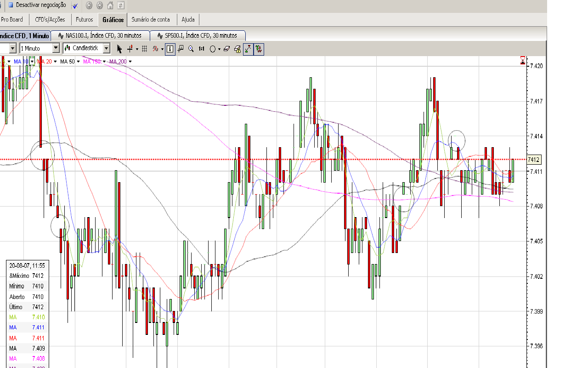
Task: Click the Desactivar negociação button
Action: [x=37, y=5]
